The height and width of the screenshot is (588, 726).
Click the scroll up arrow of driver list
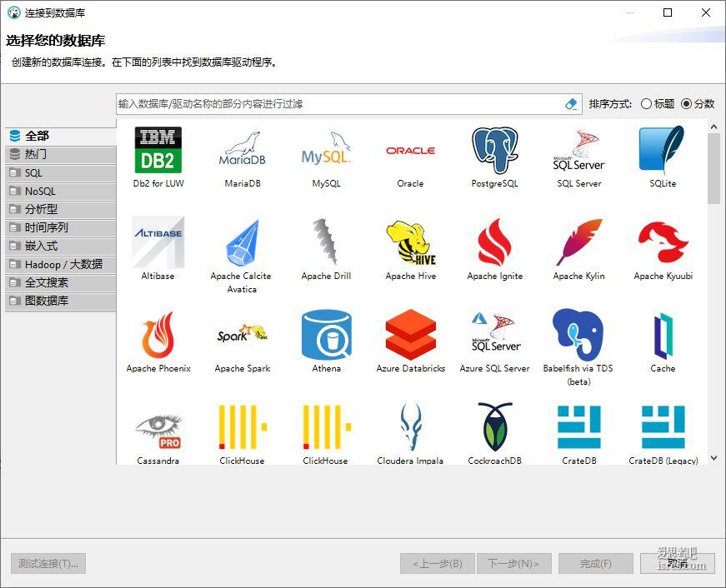[713, 127]
